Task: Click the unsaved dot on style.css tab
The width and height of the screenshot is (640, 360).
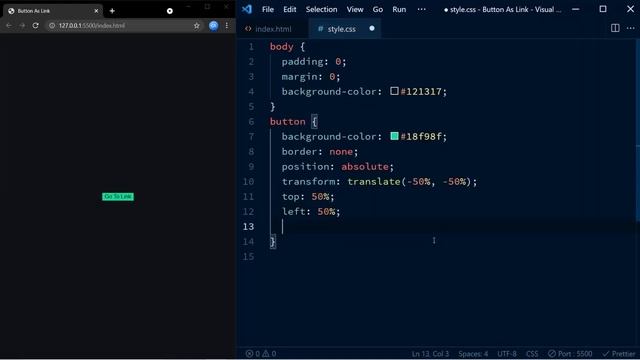Action: 372,29
